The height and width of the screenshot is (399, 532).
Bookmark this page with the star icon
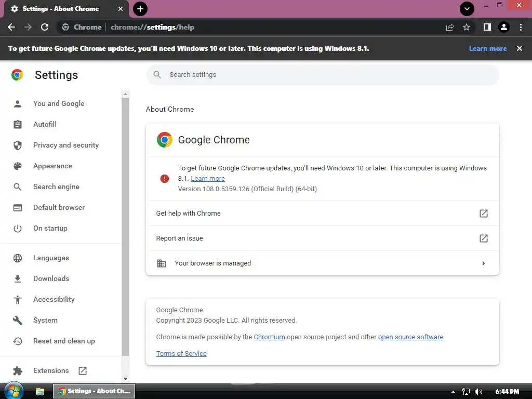coord(467,27)
